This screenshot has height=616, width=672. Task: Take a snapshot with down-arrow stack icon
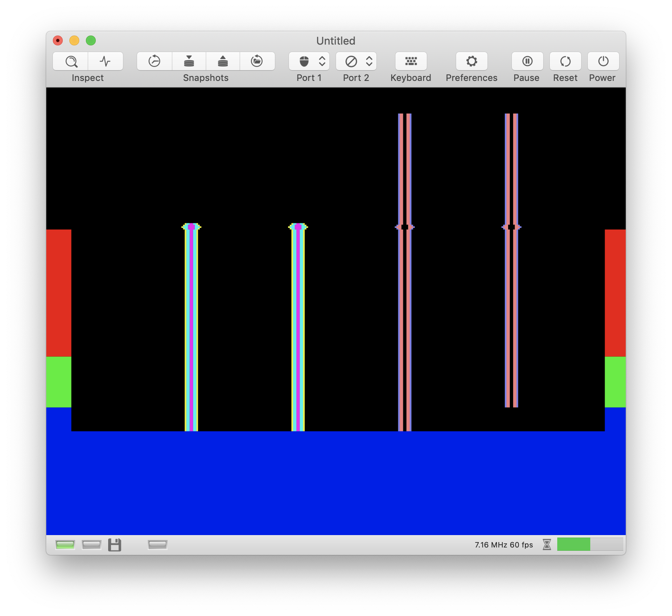(189, 62)
